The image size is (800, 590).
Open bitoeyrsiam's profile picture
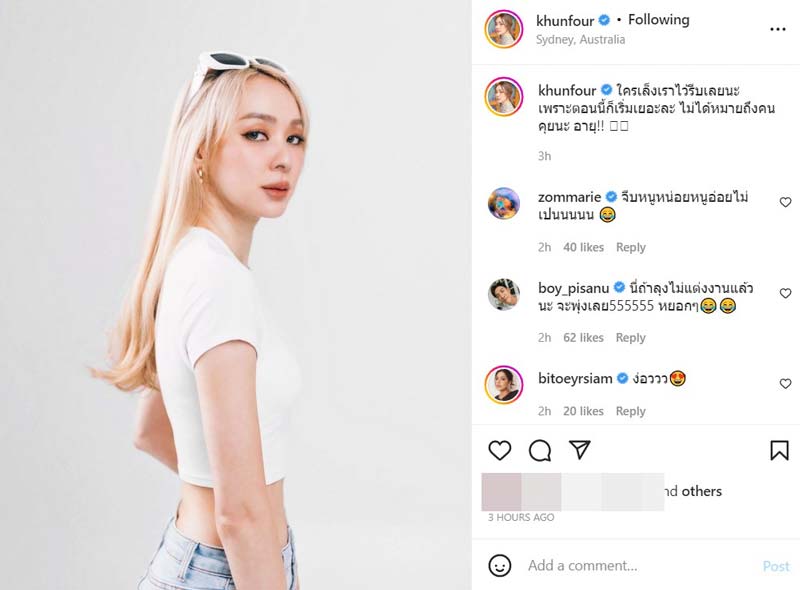tap(504, 384)
